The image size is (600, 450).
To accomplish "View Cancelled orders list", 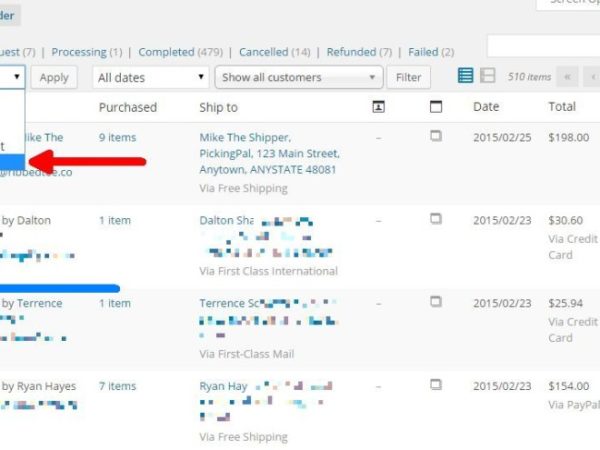I will (263, 52).
